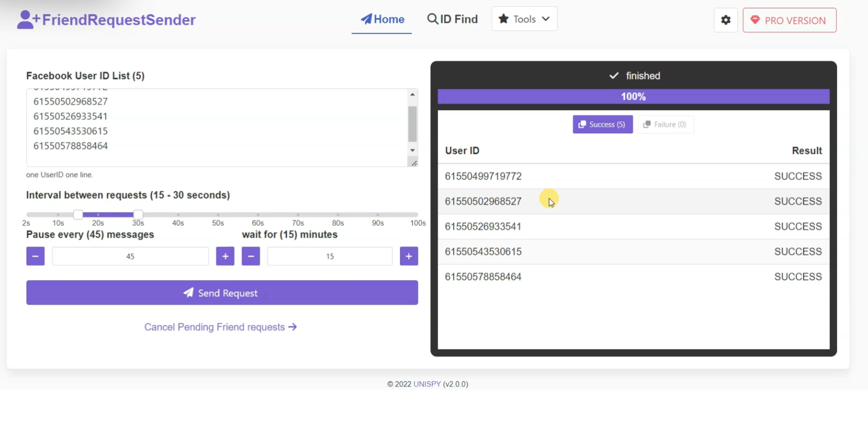Image resolution: width=868 pixels, height=423 pixels.
Task: Expand the Tools dropdown menu
Action: click(524, 19)
